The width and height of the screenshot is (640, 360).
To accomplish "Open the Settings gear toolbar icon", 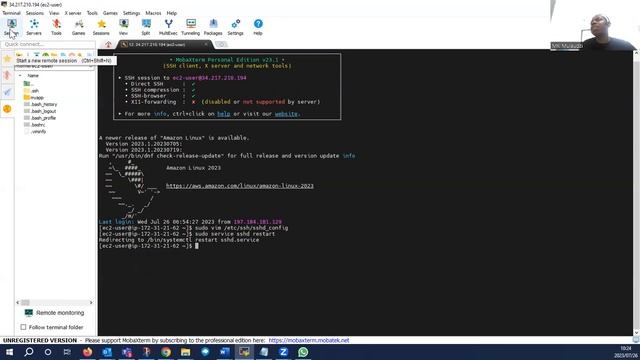I will [x=236, y=27].
